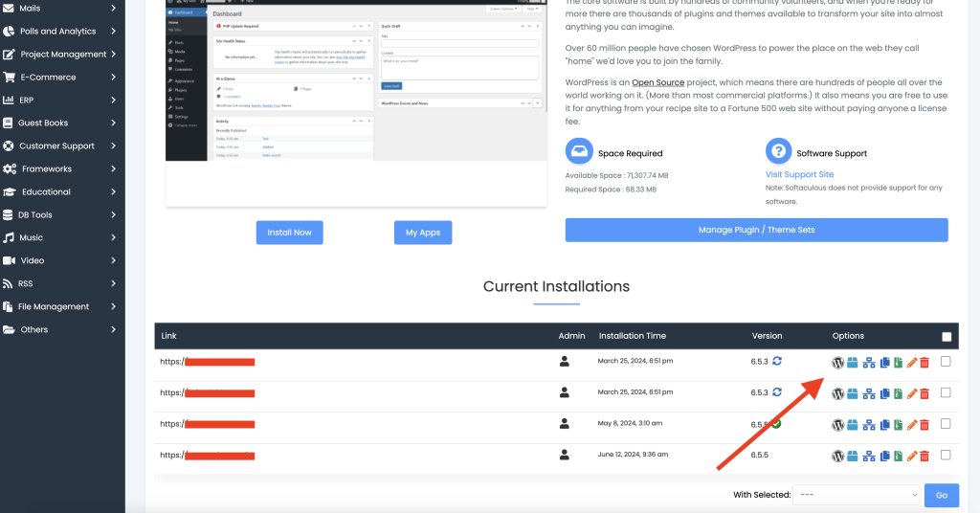980x513 pixels.
Task: Click the pencil icon in the May 8, 2024 row
Action: 912,425
